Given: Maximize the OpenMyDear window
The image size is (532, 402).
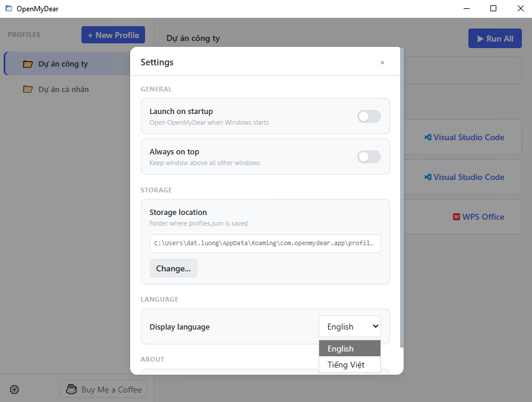Looking at the screenshot, I should coord(493,8).
